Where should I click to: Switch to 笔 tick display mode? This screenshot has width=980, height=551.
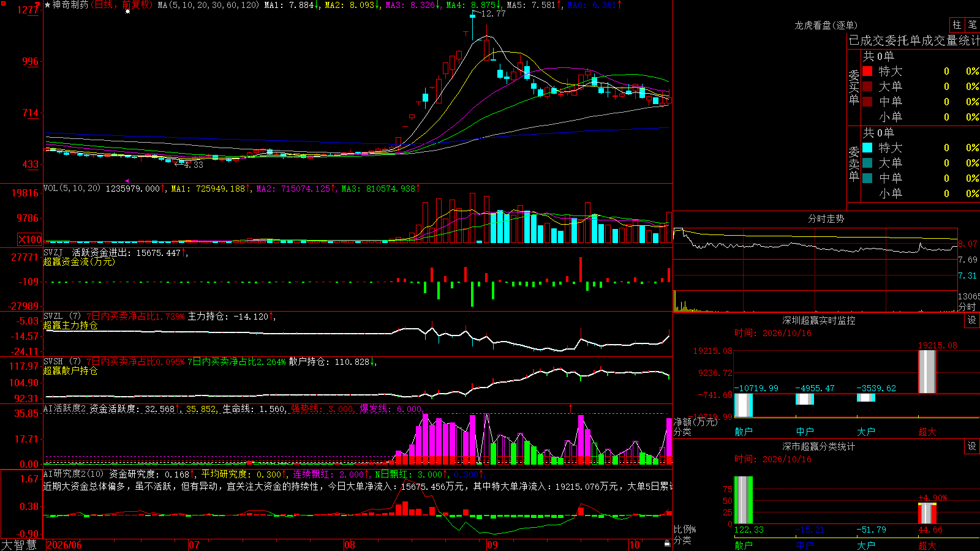pos(972,25)
